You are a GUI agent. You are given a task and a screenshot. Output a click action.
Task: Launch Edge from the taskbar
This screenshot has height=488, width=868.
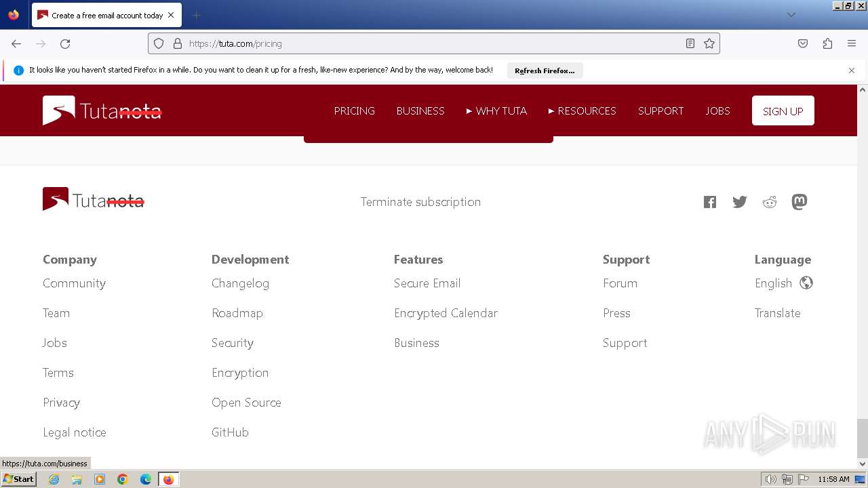point(146,479)
